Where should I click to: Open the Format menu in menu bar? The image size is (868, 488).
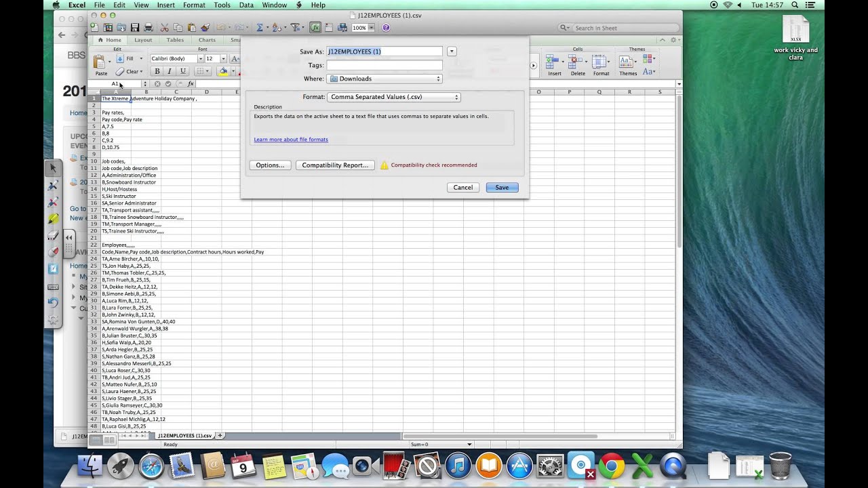(194, 5)
